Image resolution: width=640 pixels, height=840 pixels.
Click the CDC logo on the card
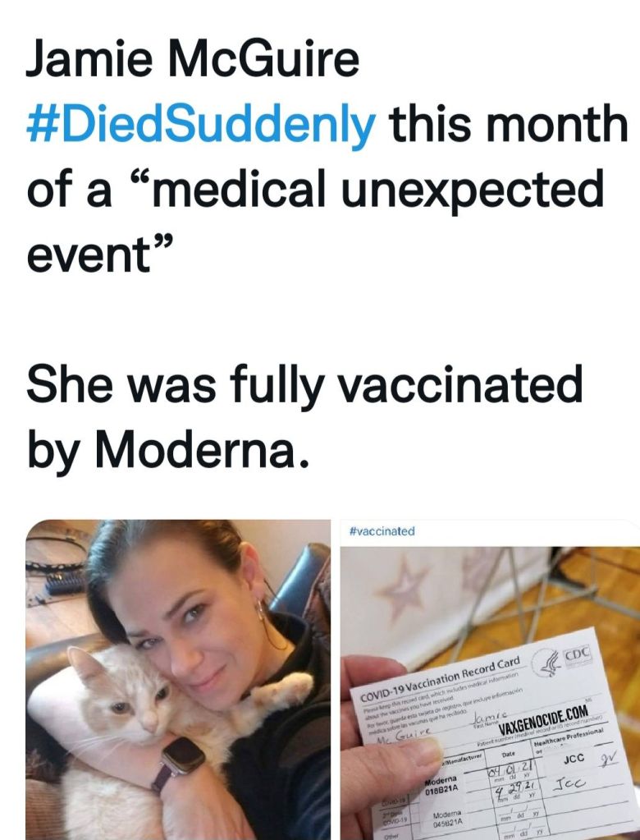click(578, 654)
